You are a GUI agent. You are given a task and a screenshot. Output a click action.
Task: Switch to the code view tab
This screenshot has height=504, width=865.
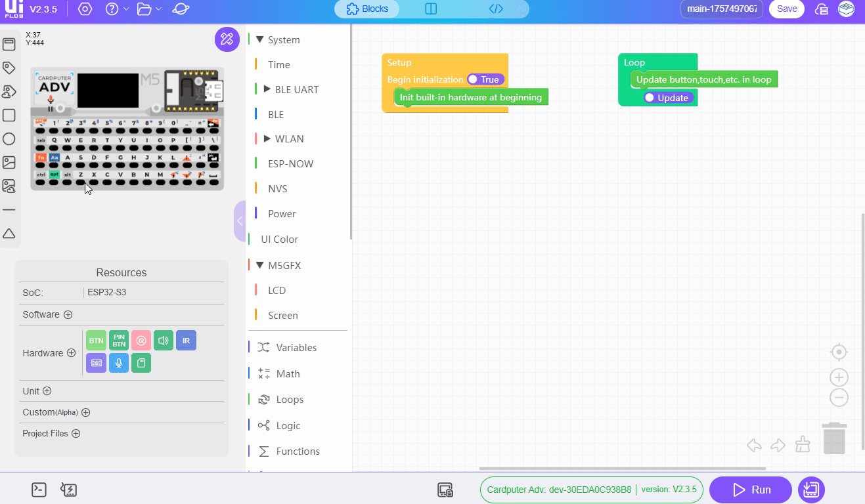[496, 9]
